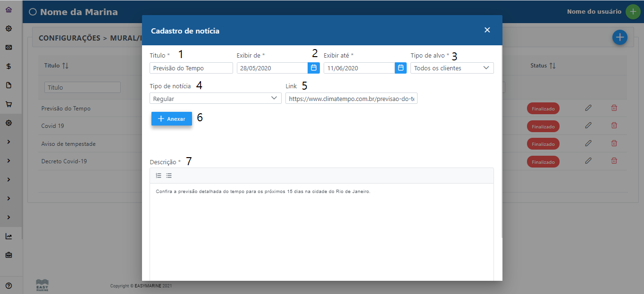Close the Cadastro de notícia dialog
The width and height of the screenshot is (644, 294).
[x=487, y=30]
